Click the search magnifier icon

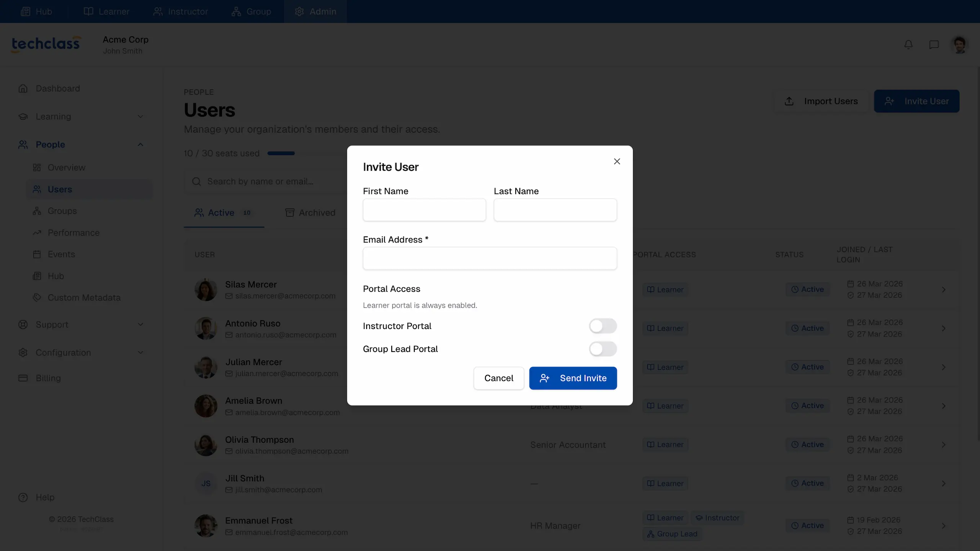coord(196,181)
